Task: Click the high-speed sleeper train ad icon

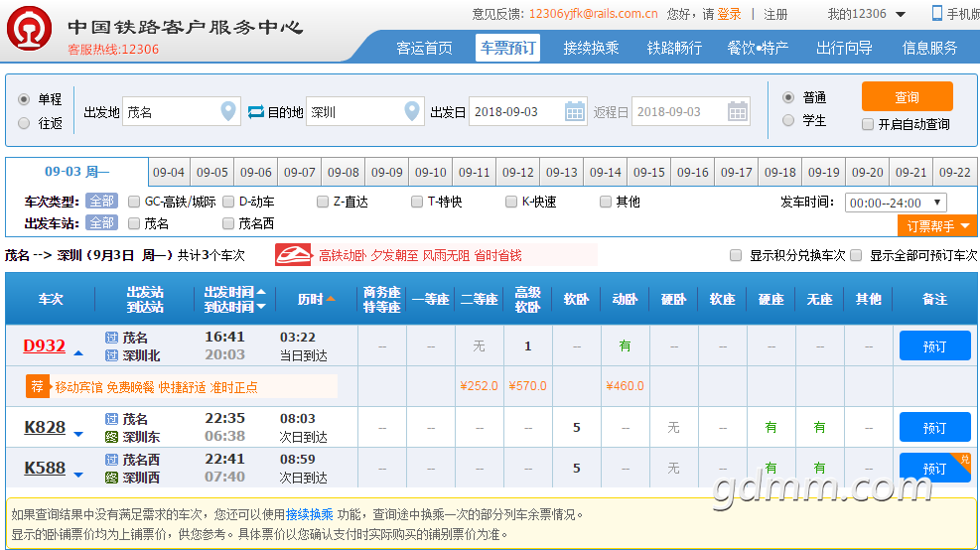Action: click(293, 255)
